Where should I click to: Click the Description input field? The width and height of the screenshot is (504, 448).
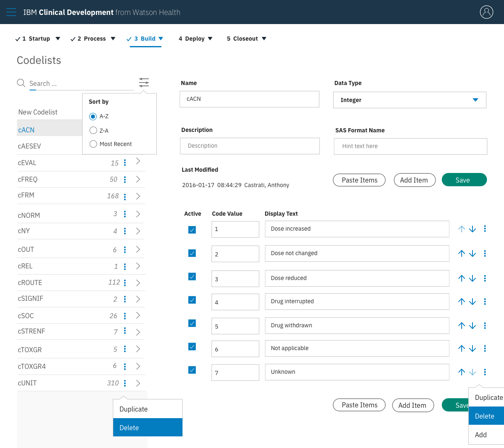(x=250, y=146)
